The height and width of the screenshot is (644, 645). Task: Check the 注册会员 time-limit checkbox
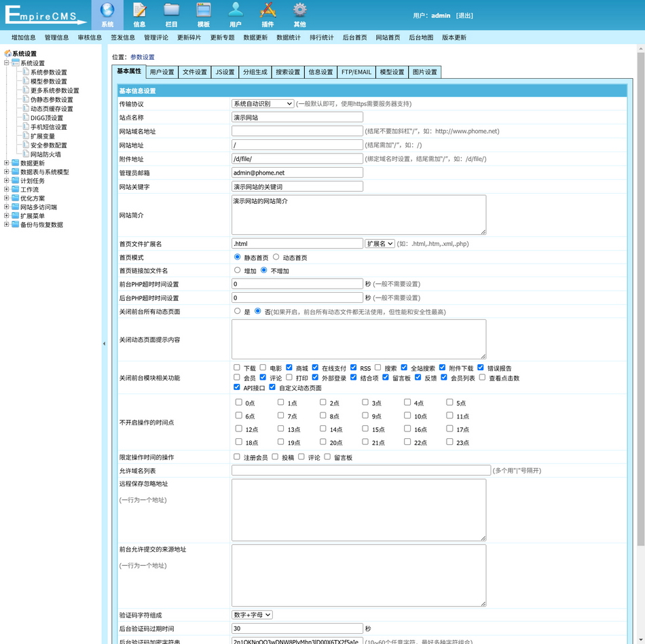click(237, 457)
